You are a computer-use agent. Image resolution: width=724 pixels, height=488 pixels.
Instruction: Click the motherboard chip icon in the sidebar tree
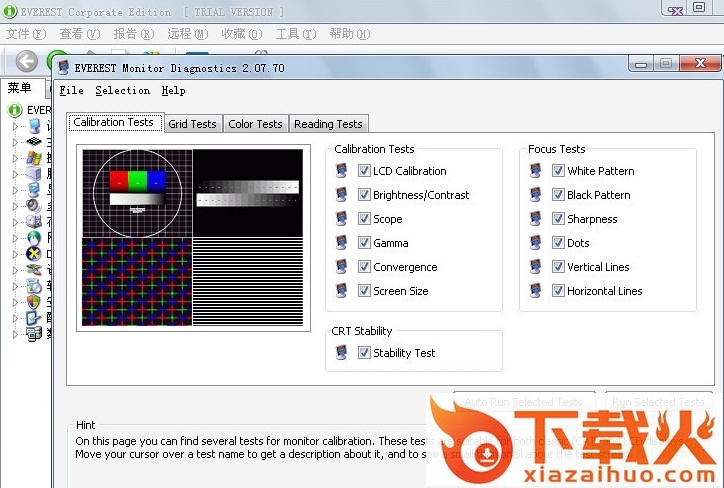[34, 141]
